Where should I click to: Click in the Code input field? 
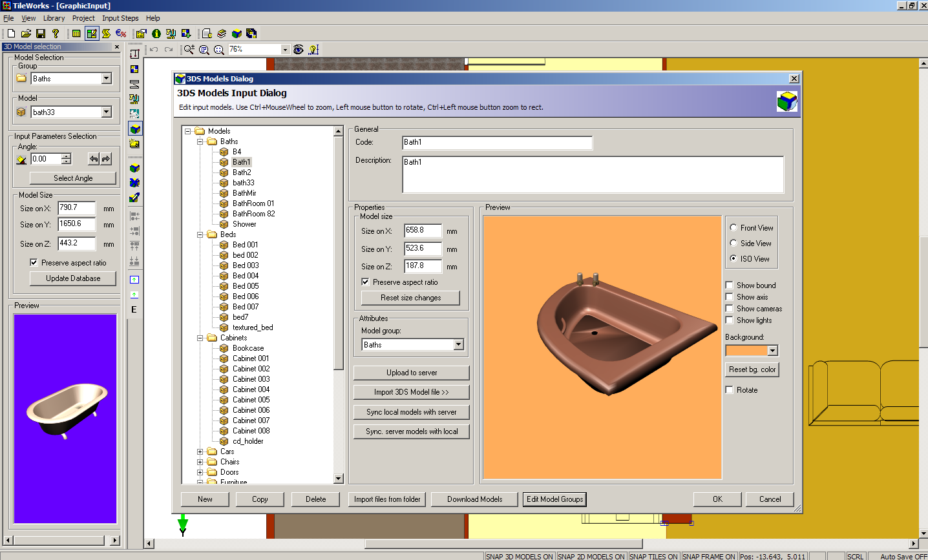(x=497, y=142)
